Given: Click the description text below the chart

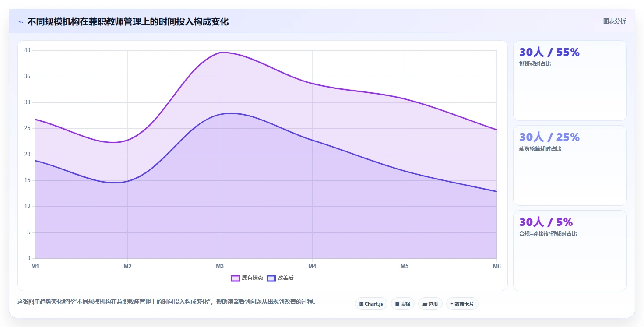Looking at the screenshot, I should (166, 302).
